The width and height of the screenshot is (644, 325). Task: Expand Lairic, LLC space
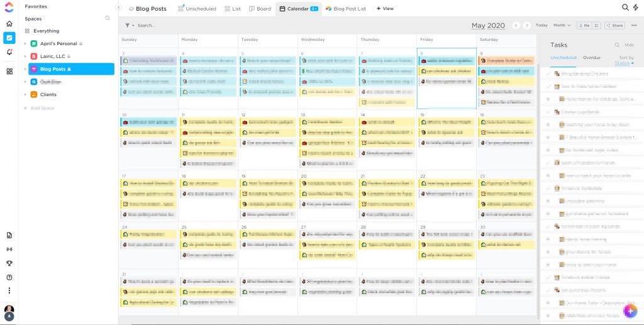[25, 56]
